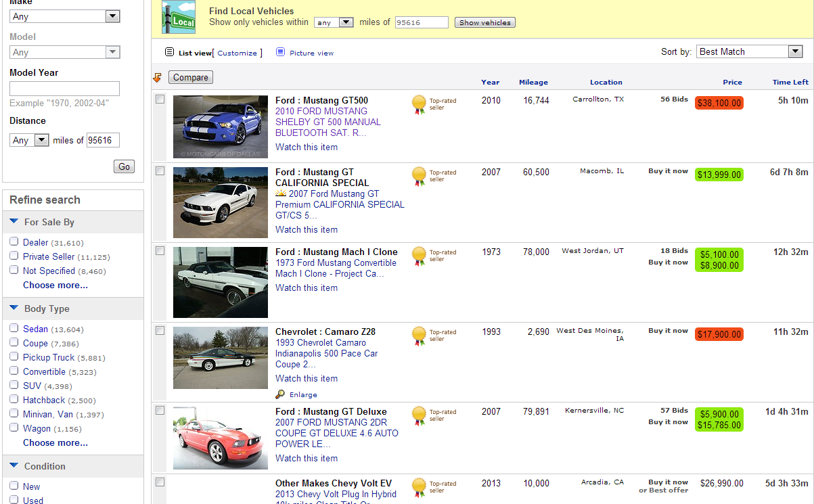This screenshot has height=504, width=814.
Task: Click the red $38,100.00 price badge
Action: 719,103
